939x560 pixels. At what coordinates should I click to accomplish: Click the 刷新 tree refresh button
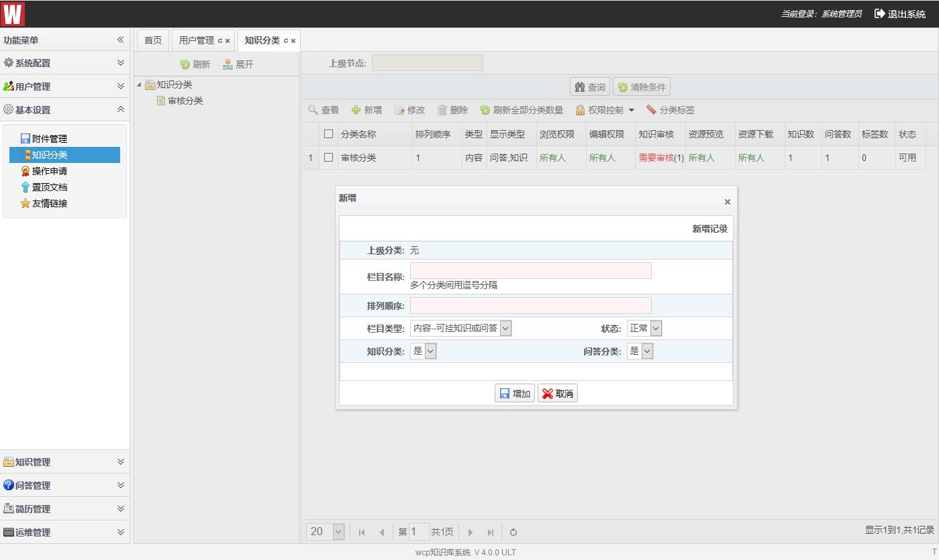click(x=195, y=64)
